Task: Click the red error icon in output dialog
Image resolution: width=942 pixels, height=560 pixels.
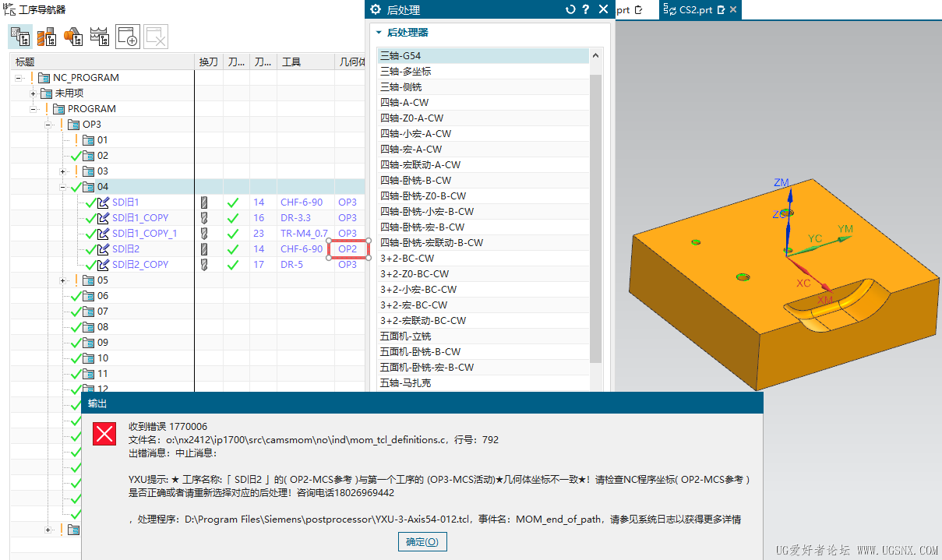Action: 104,434
